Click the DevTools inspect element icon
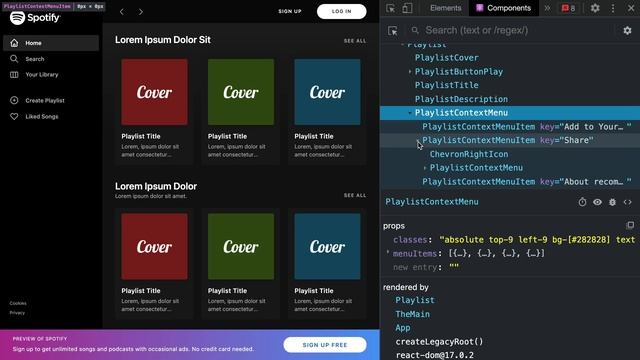Image resolution: width=640 pixels, height=360 pixels. pos(391,8)
